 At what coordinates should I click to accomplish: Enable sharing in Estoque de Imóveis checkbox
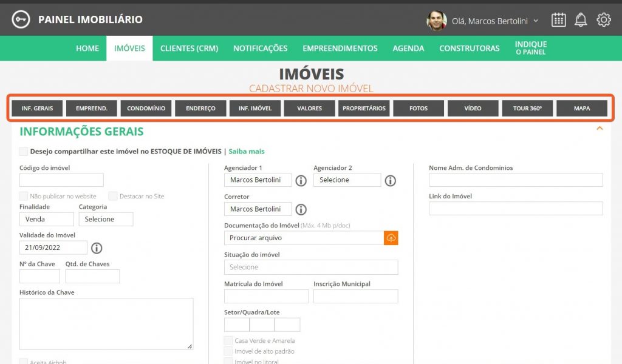24,151
